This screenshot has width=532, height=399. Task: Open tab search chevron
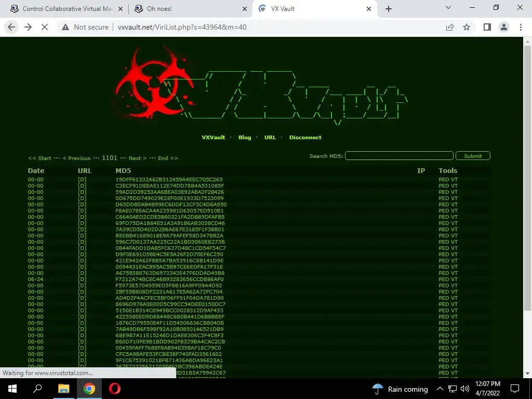coord(448,7)
